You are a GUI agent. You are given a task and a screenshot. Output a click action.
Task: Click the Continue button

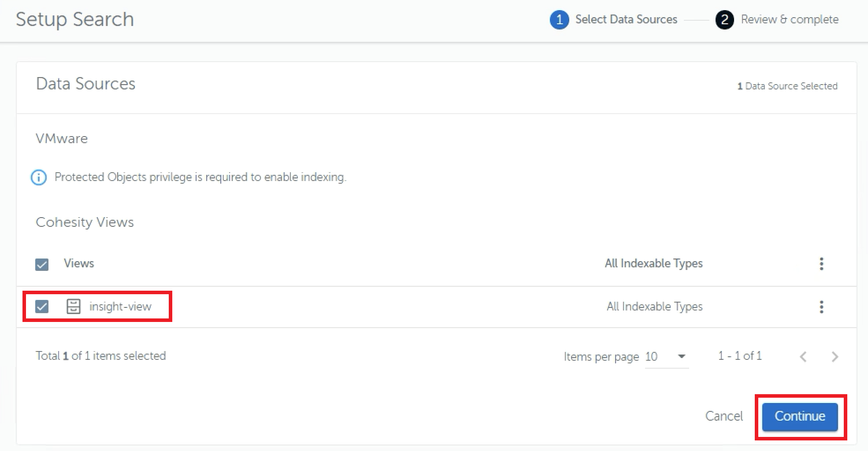pos(800,417)
